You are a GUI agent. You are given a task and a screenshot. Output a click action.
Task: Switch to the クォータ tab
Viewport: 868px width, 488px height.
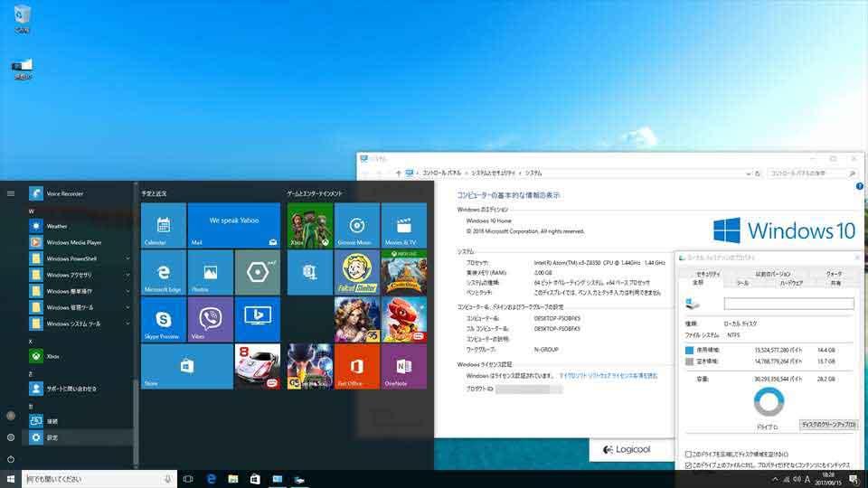tap(834, 274)
